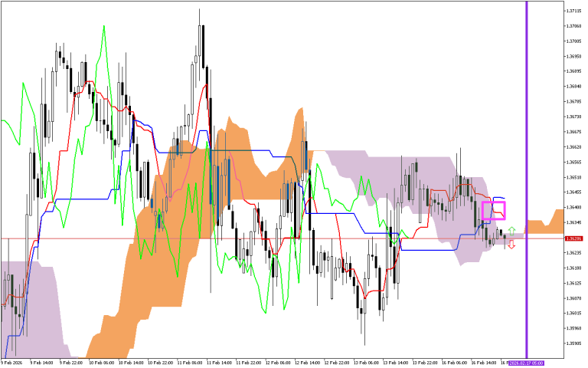Viewport: 588px width, 368px height.
Task: Click the 1.36345 price axis label
Action: point(574,222)
